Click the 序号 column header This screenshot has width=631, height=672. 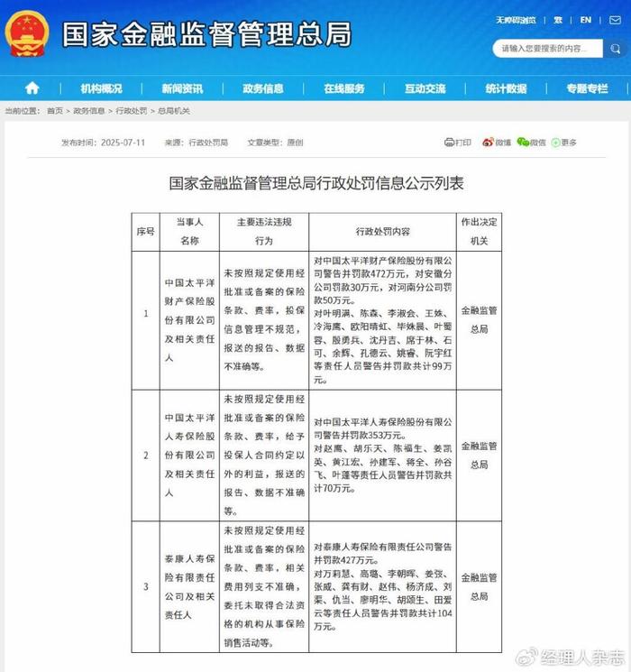[x=146, y=232]
